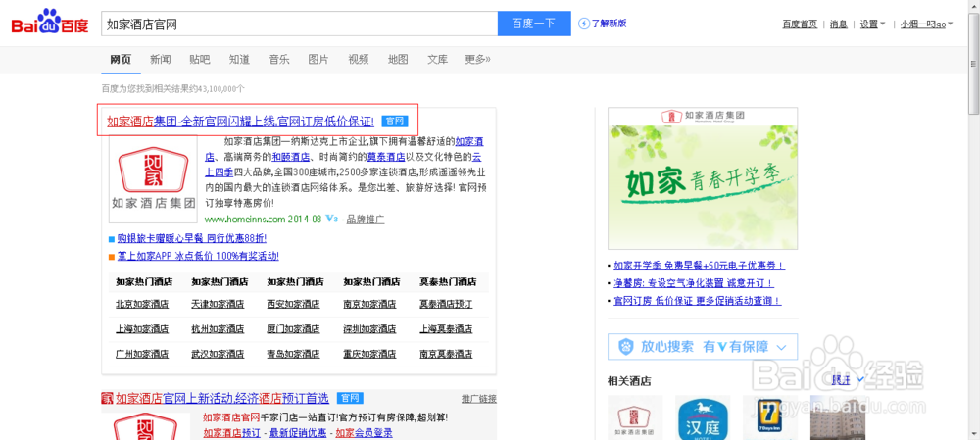The height and width of the screenshot is (440, 980).
Task: Switch to the 网页 tab
Action: 121,60
